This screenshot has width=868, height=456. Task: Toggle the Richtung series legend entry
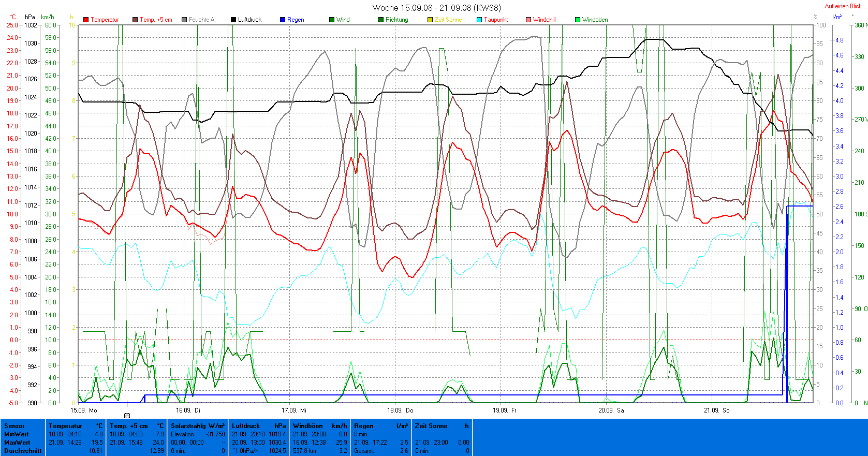tap(396, 20)
